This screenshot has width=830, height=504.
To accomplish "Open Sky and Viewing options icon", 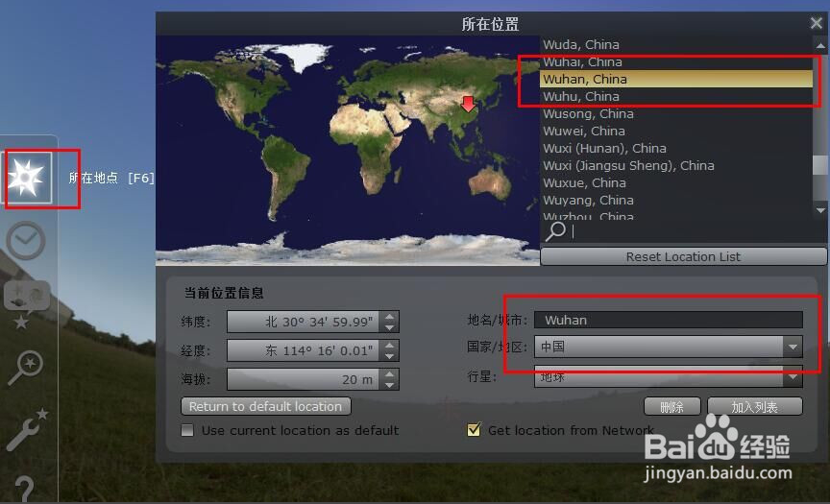I will click(27, 303).
